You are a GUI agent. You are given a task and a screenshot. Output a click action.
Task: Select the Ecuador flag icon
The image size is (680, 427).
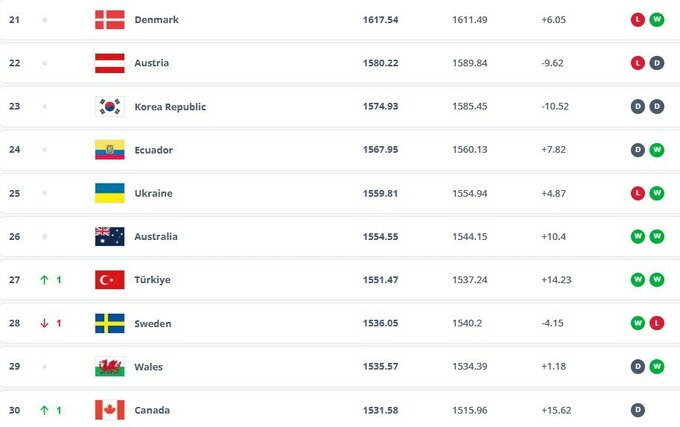pos(109,150)
